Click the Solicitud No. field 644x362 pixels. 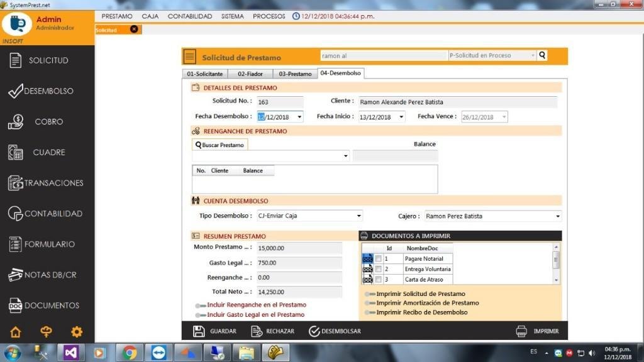[280, 102]
